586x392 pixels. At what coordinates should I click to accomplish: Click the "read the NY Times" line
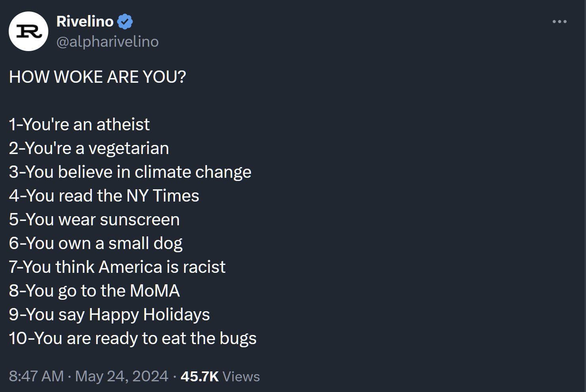click(x=104, y=196)
